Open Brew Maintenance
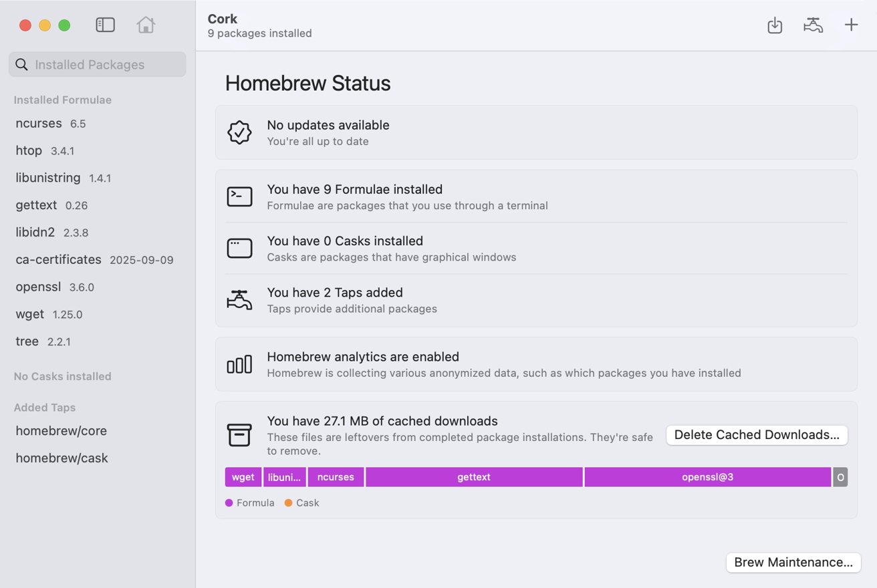This screenshot has width=877, height=588. point(793,562)
